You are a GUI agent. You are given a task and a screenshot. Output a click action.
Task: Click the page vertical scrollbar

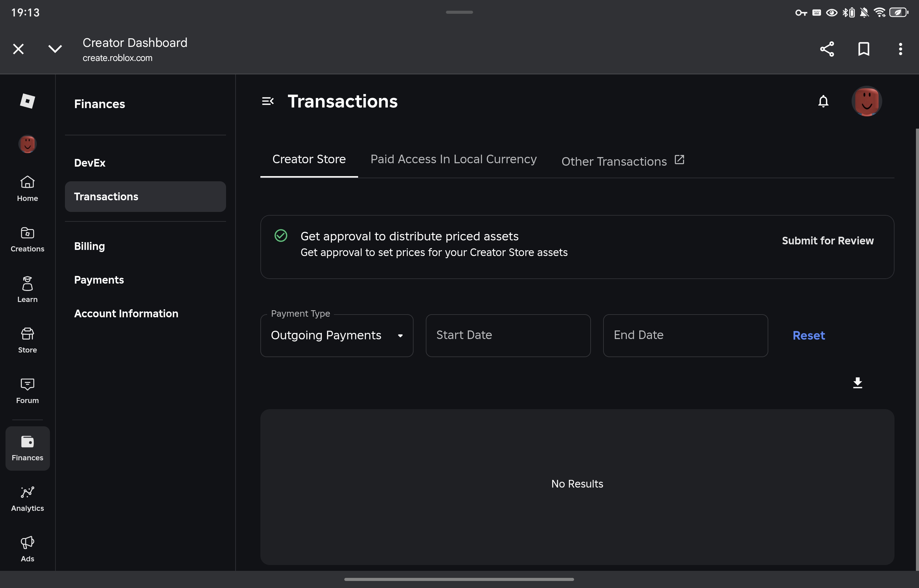pos(917,349)
